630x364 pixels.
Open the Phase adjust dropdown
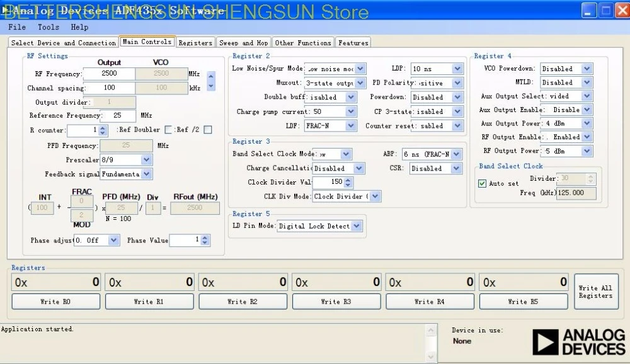113,241
